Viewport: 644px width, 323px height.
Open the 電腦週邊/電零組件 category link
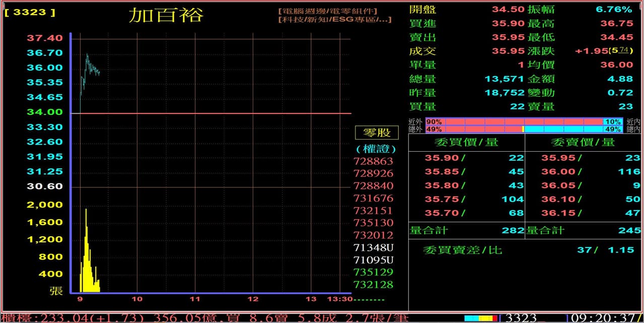coord(328,11)
